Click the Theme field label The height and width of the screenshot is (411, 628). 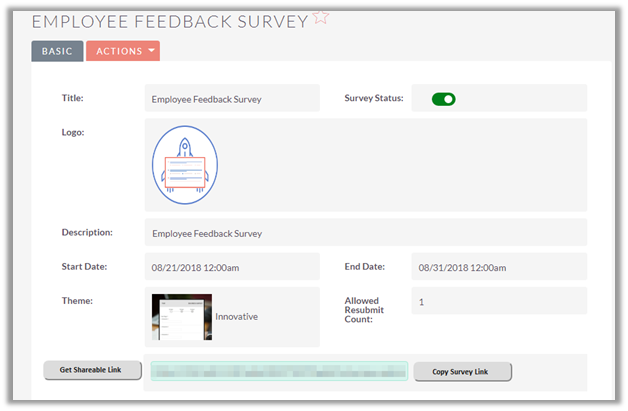point(77,300)
